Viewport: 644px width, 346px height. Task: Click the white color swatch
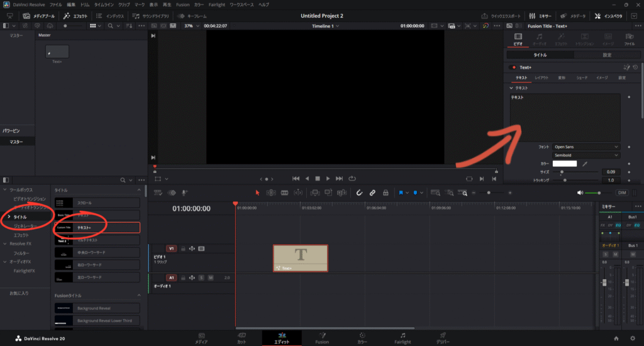pos(564,164)
